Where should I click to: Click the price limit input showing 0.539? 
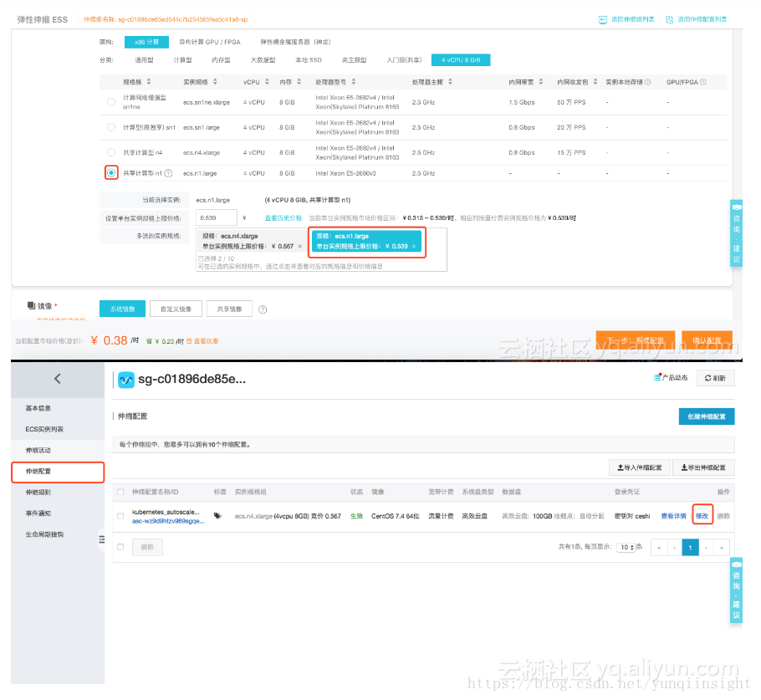tap(217, 218)
